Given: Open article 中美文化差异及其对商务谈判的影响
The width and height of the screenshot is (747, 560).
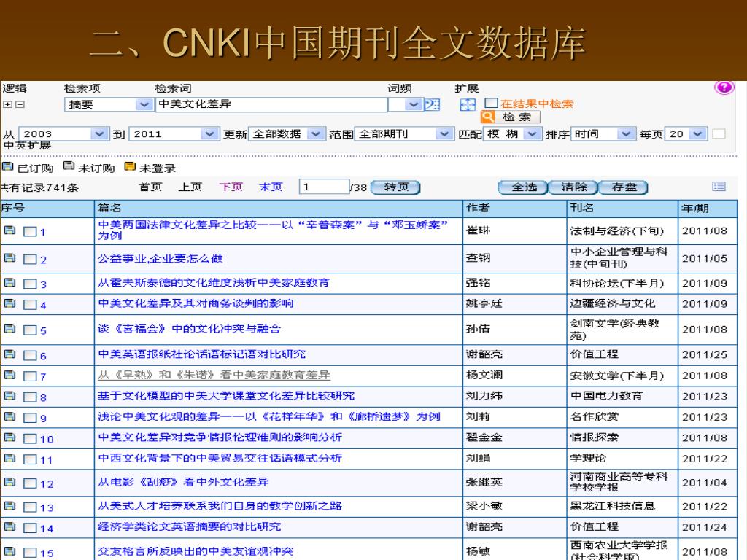Looking at the screenshot, I should tap(196, 303).
